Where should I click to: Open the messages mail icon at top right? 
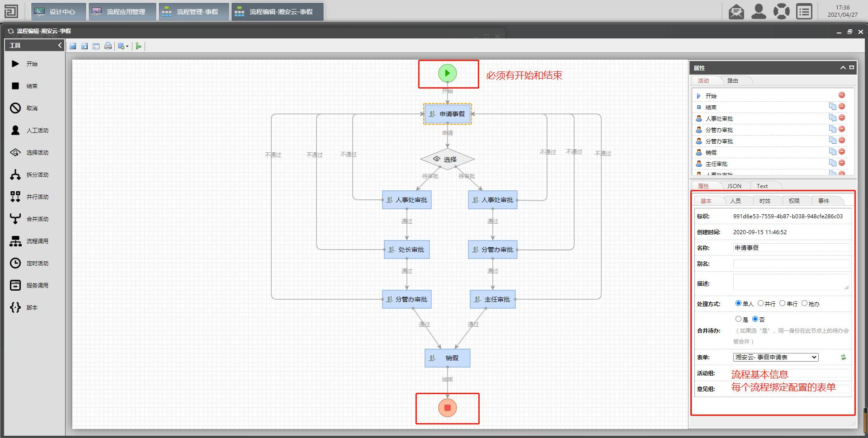(736, 12)
